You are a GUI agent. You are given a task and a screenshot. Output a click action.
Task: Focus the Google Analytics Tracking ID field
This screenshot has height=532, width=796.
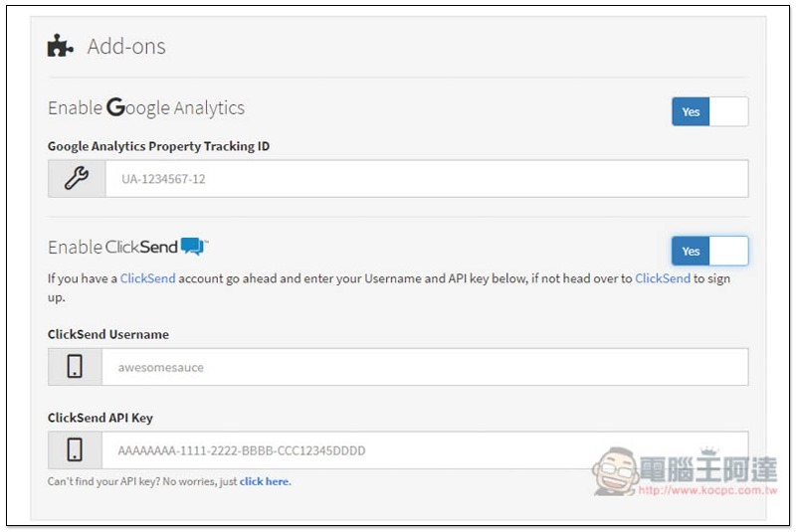coord(426,179)
